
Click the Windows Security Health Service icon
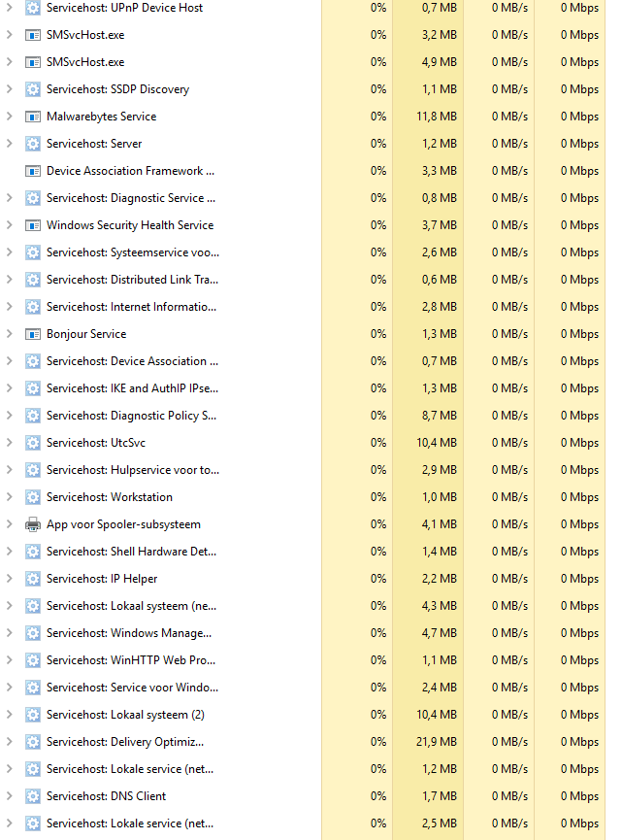[x=33, y=225]
